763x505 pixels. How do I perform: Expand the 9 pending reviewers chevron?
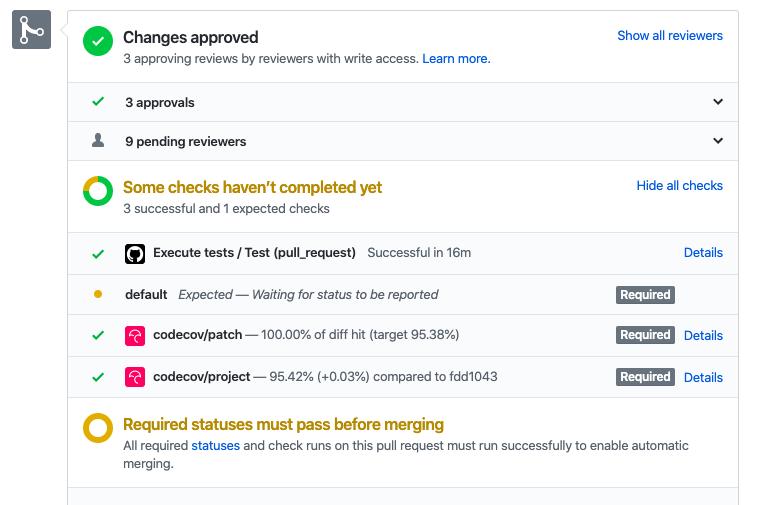pyautogui.click(x=718, y=141)
